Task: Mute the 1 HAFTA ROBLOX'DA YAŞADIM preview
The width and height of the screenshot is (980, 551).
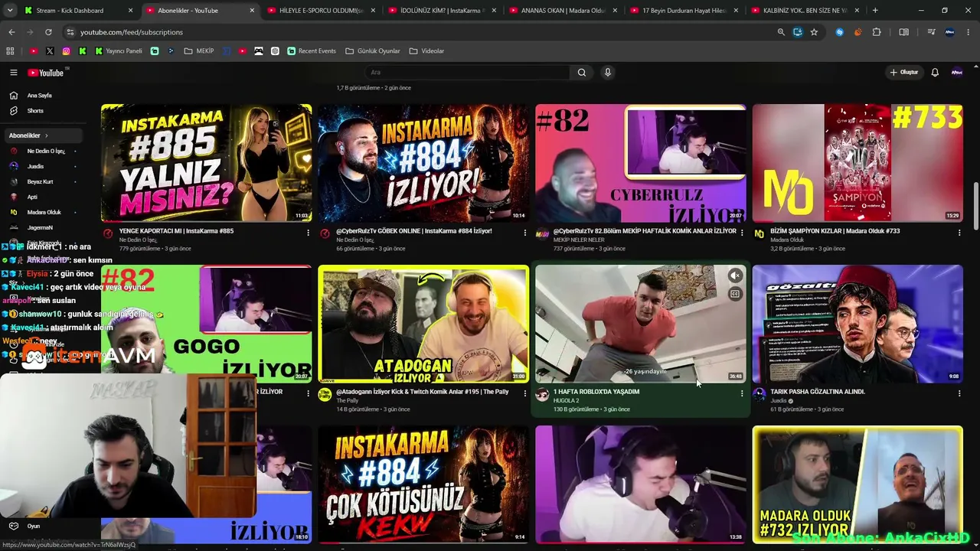Action: [x=735, y=276]
